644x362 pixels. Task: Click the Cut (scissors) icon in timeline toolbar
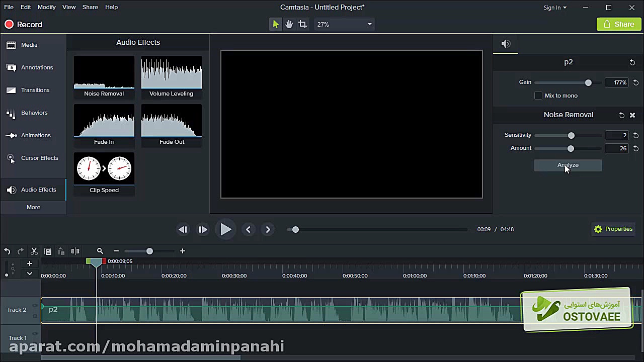click(34, 251)
